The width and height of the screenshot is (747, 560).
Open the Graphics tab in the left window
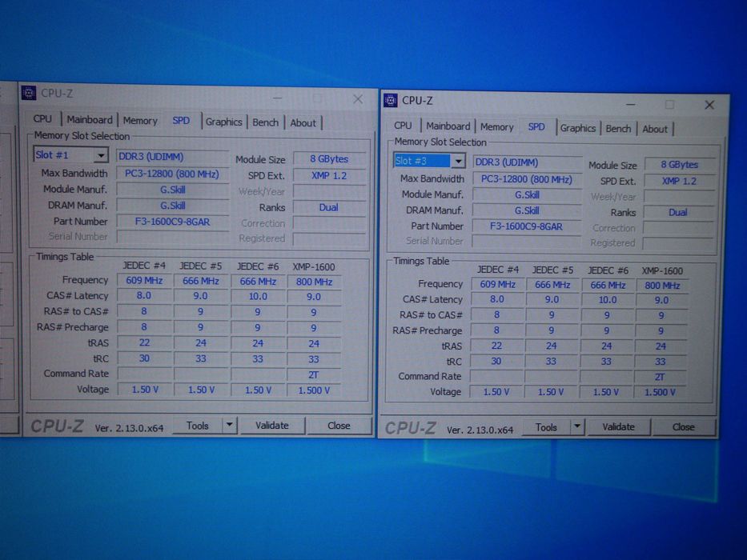[224, 122]
